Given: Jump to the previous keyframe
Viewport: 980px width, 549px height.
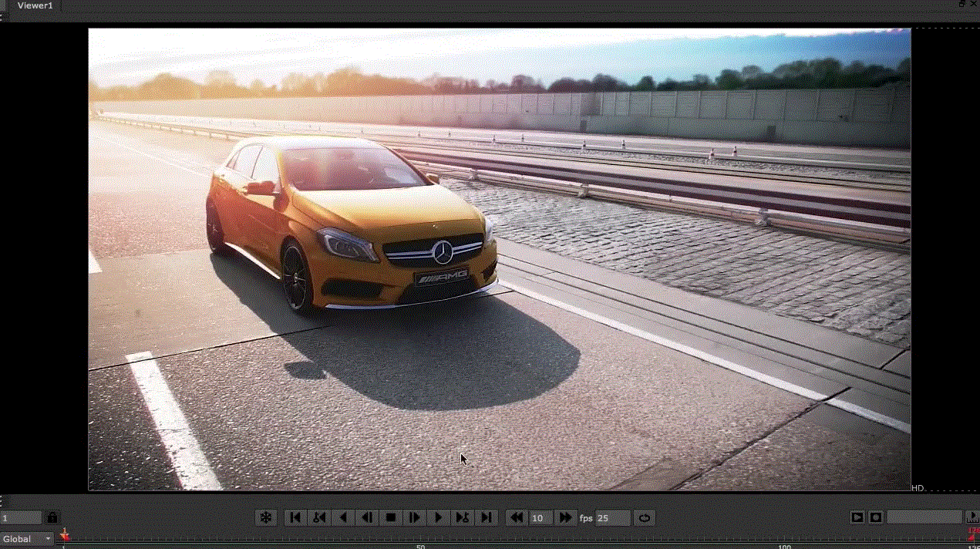Looking at the screenshot, I should pos(318,517).
